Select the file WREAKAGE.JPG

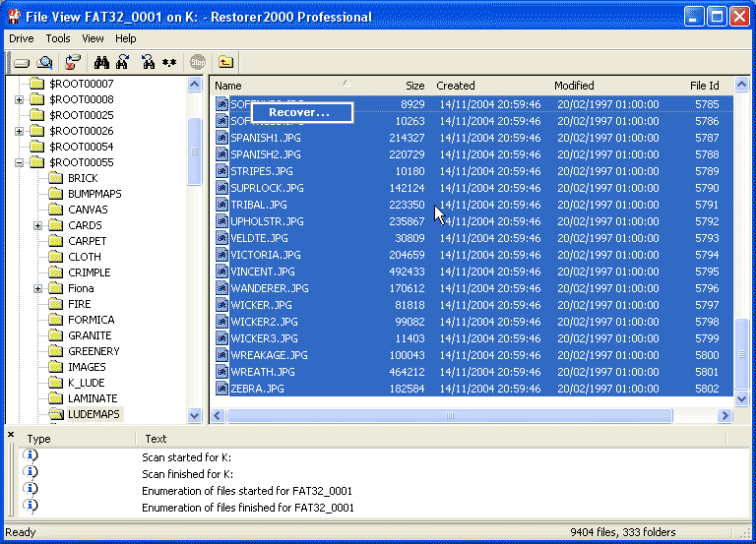269,355
